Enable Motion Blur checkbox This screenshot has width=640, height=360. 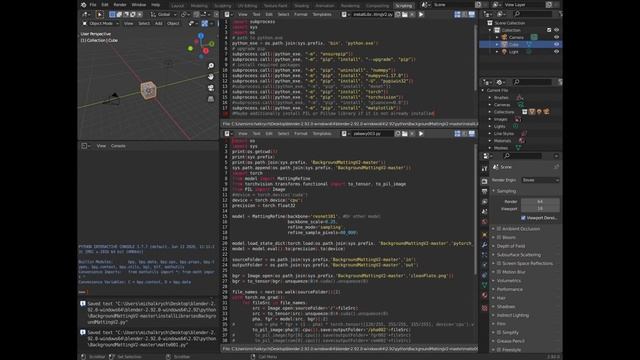[x=499, y=272]
